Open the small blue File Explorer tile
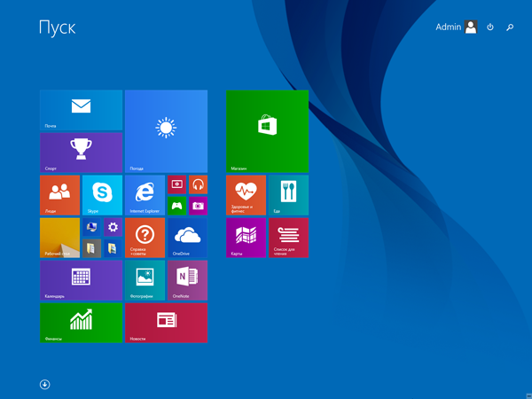 click(113, 248)
